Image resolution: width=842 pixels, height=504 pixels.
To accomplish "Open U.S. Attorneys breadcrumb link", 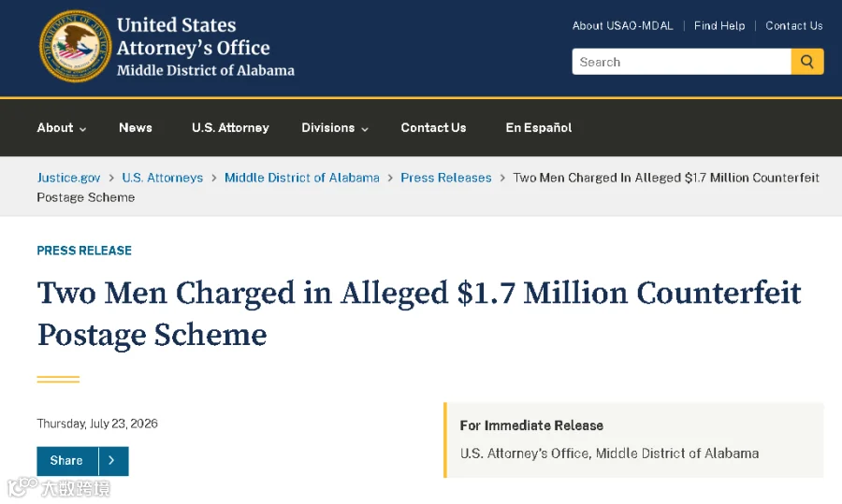I will [163, 178].
